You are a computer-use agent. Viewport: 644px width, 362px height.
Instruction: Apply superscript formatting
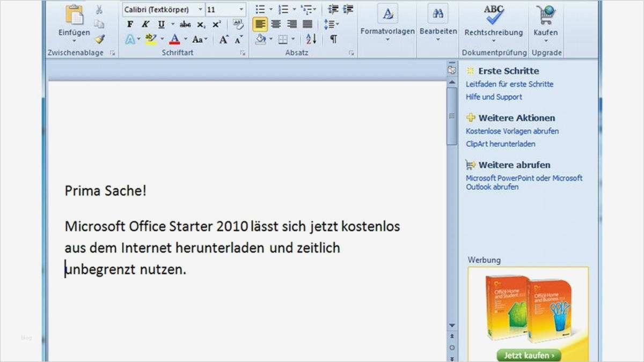(x=216, y=24)
